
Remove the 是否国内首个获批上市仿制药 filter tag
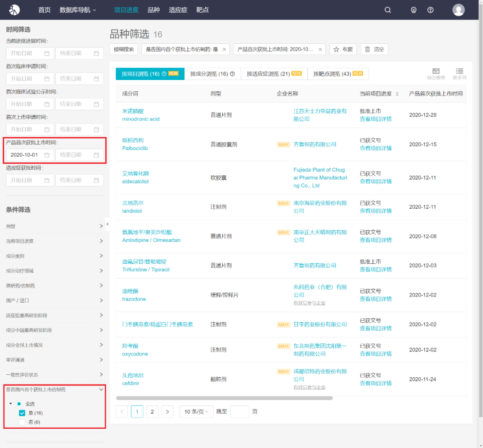(x=224, y=49)
